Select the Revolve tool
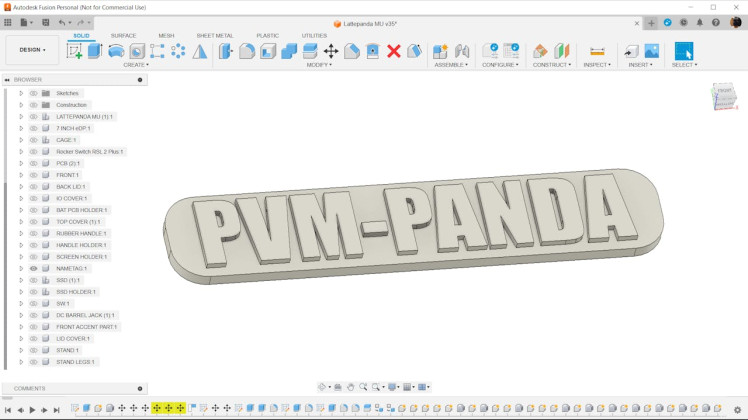This screenshot has height=420, width=748. point(116,51)
